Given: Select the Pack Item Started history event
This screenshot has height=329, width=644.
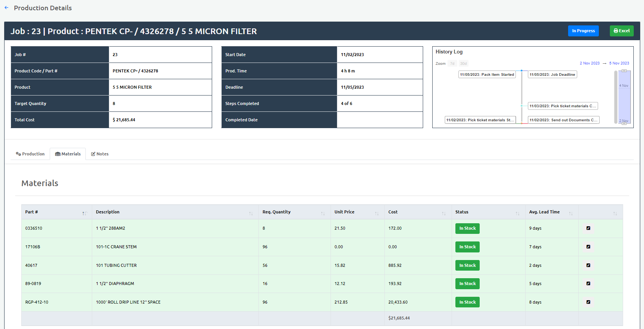Looking at the screenshot, I should tap(487, 74).
